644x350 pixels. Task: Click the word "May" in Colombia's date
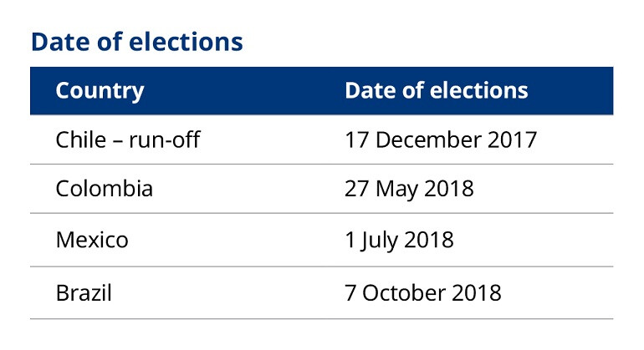[x=396, y=190]
